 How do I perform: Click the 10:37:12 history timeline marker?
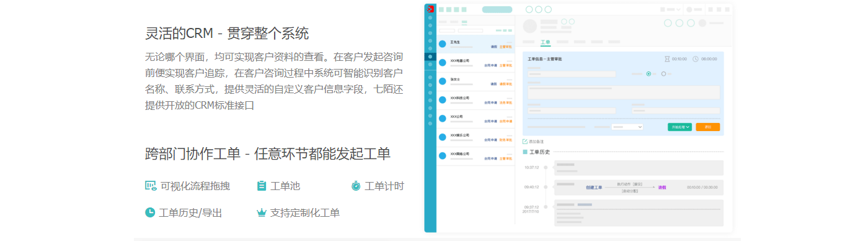click(546, 167)
